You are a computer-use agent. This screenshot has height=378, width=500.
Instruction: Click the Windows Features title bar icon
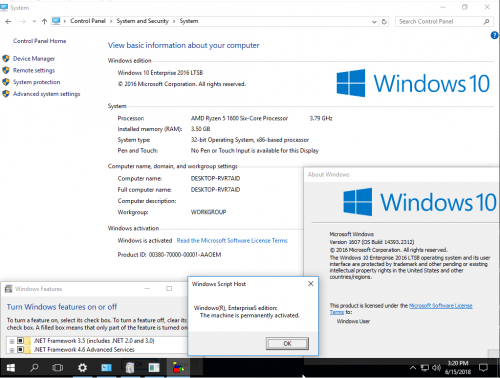coord(8,289)
